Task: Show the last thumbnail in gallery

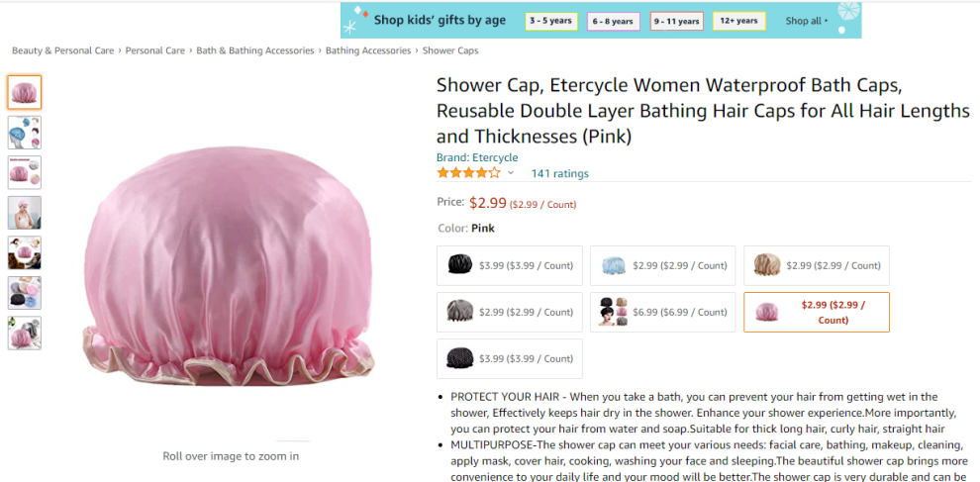Action: point(24,334)
